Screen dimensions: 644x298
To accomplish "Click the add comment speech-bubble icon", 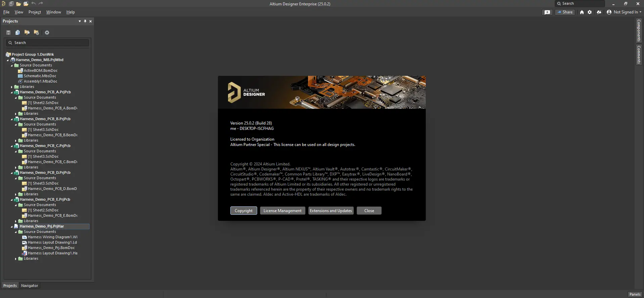I will 547,12.
